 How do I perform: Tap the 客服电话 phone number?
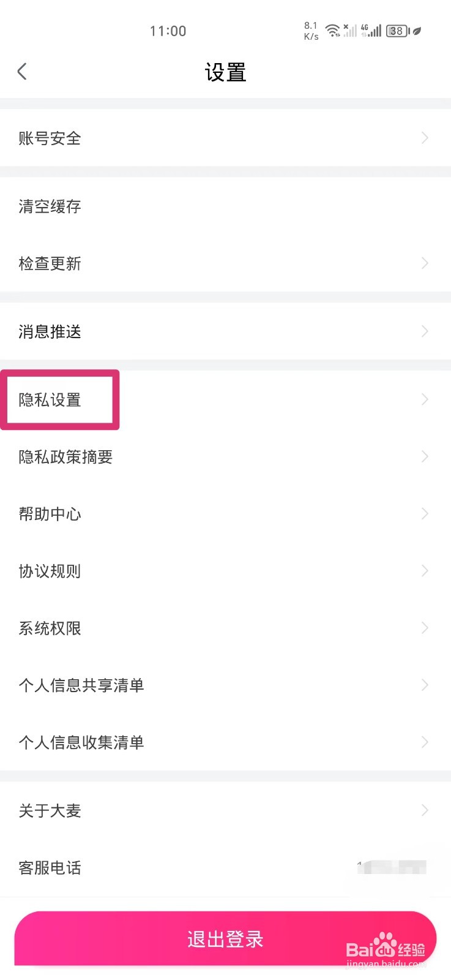[392, 867]
